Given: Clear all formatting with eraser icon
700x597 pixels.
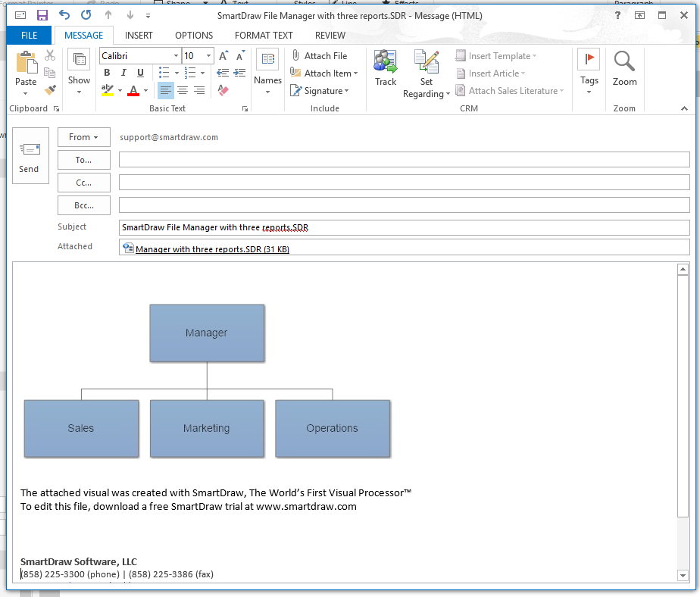Looking at the screenshot, I should point(223,90).
